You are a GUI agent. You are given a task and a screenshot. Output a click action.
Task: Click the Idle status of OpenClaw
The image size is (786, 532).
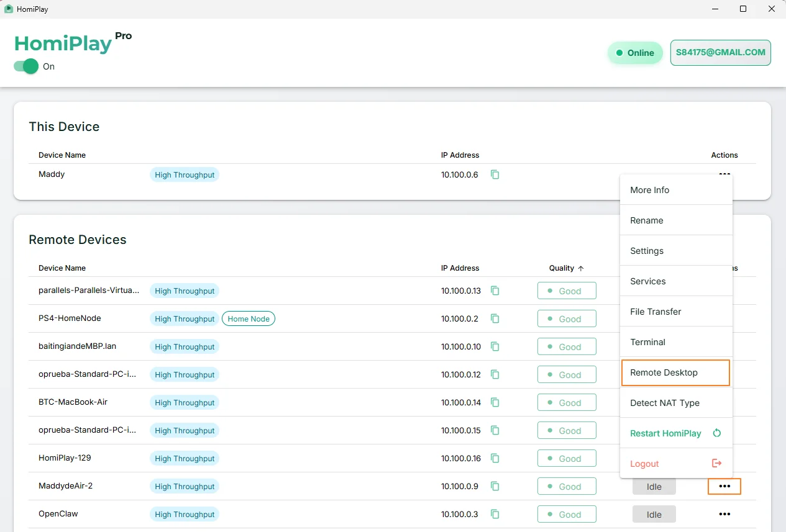tap(654, 514)
